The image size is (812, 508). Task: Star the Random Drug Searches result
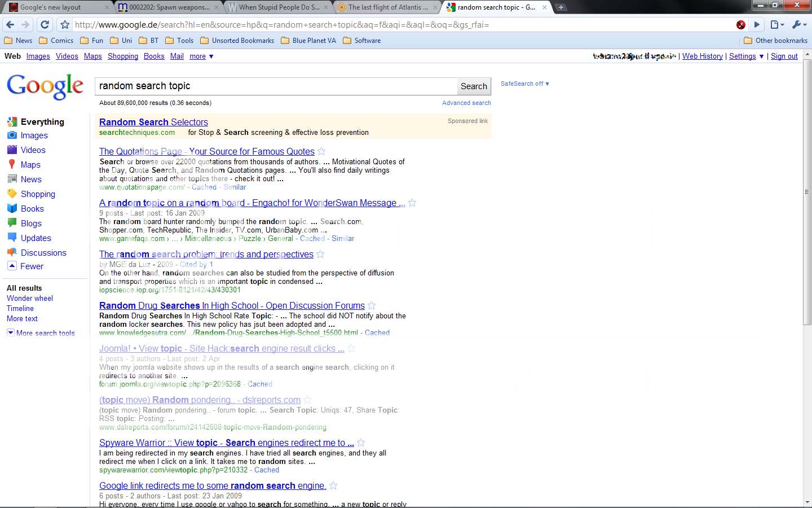(372, 305)
